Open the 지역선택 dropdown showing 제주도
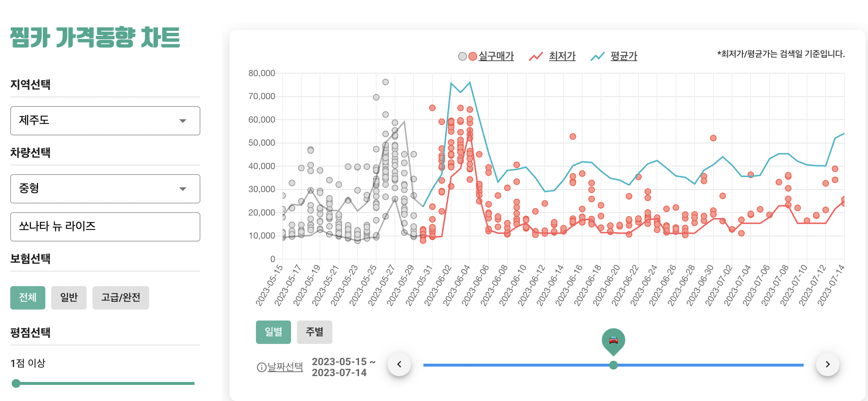This screenshot has height=401, width=868. 105,121
